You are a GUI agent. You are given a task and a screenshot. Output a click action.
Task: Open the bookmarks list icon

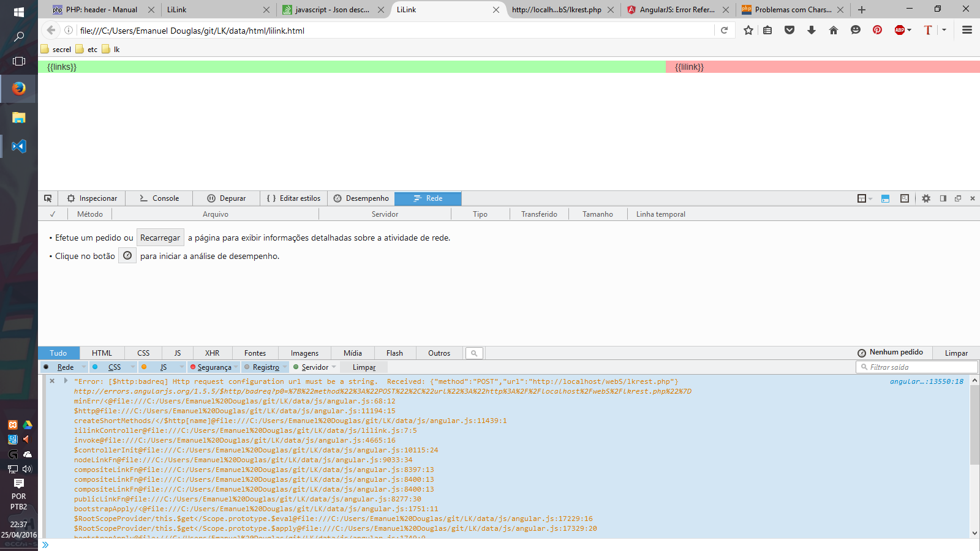tap(767, 30)
